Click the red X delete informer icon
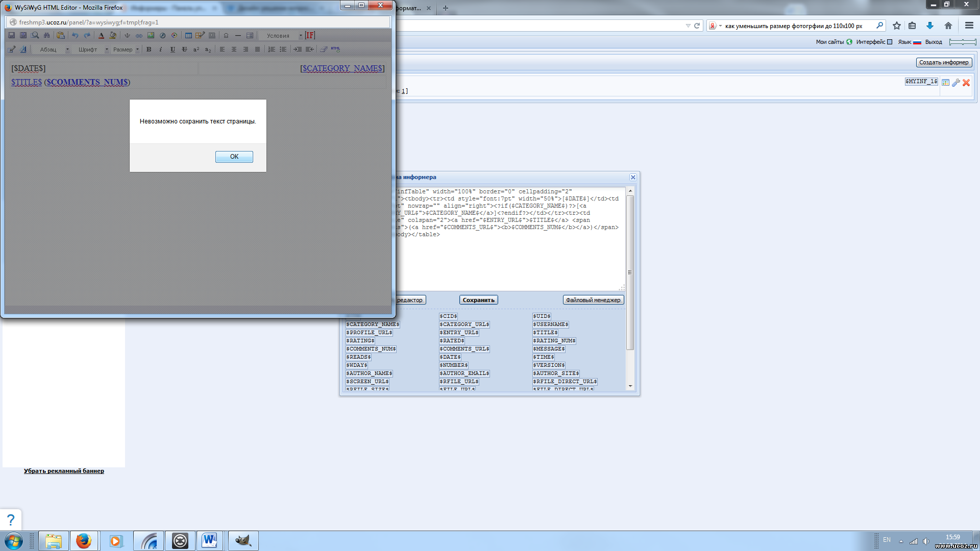The height and width of the screenshot is (551, 980). [966, 83]
